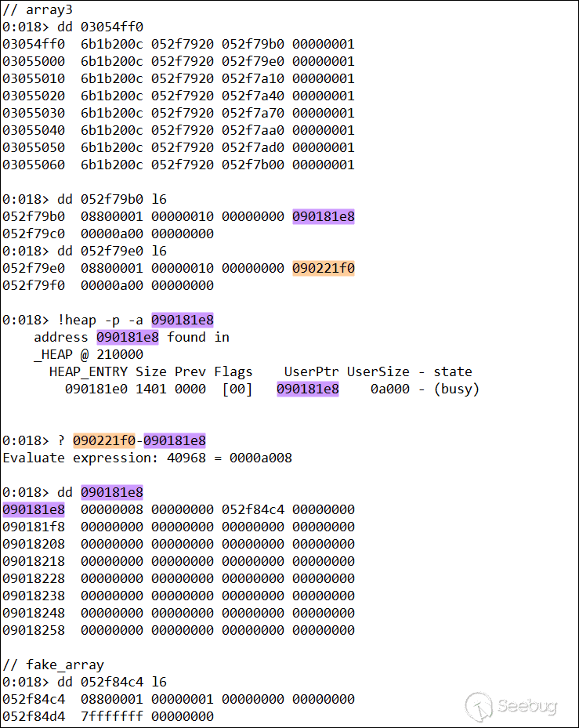Click the '(busy)' state text
Viewport: 579px width, 728px height.
tap(457, 389)
